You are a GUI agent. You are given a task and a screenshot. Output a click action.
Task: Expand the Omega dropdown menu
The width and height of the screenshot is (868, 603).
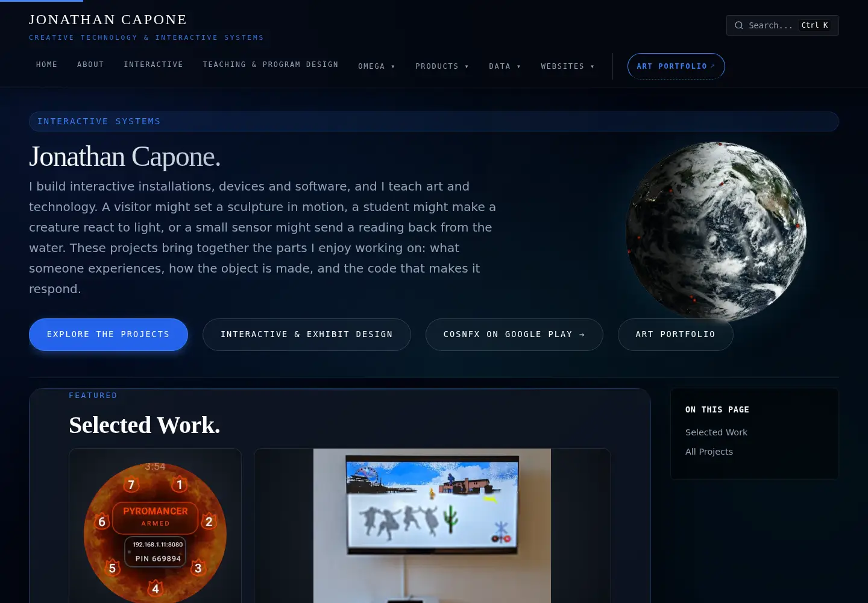[x=377, y=66]
